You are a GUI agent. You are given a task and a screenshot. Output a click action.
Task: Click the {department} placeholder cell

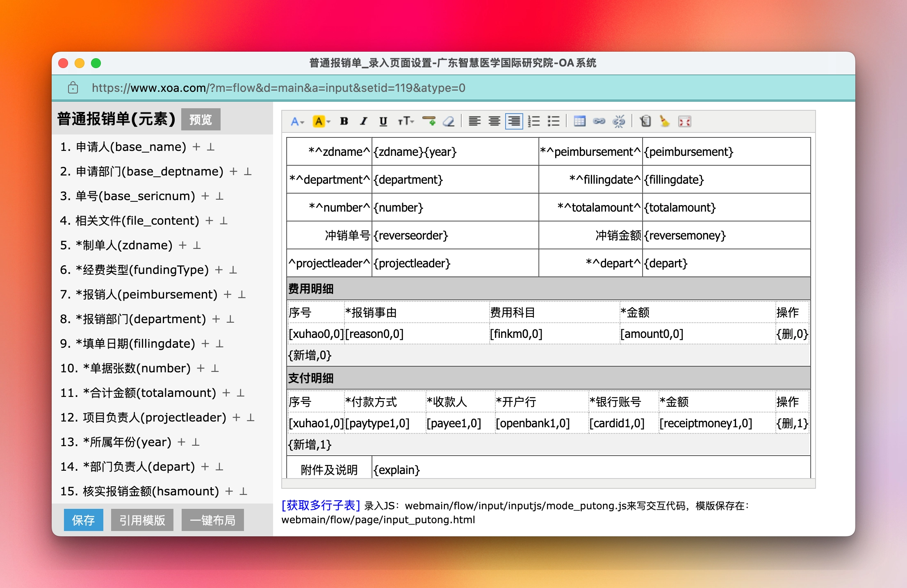[x=455, y=180]
